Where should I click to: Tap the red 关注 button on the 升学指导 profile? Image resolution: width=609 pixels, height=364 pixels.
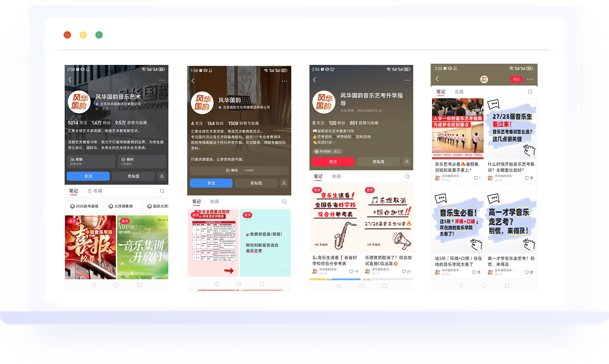pos(333,162)
